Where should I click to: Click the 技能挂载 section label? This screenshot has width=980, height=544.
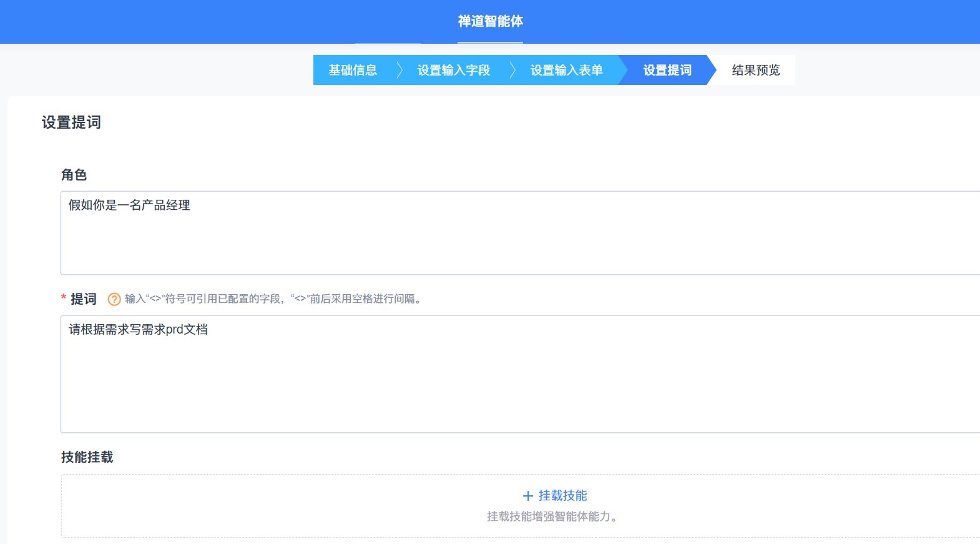click(x=87, y=457)
